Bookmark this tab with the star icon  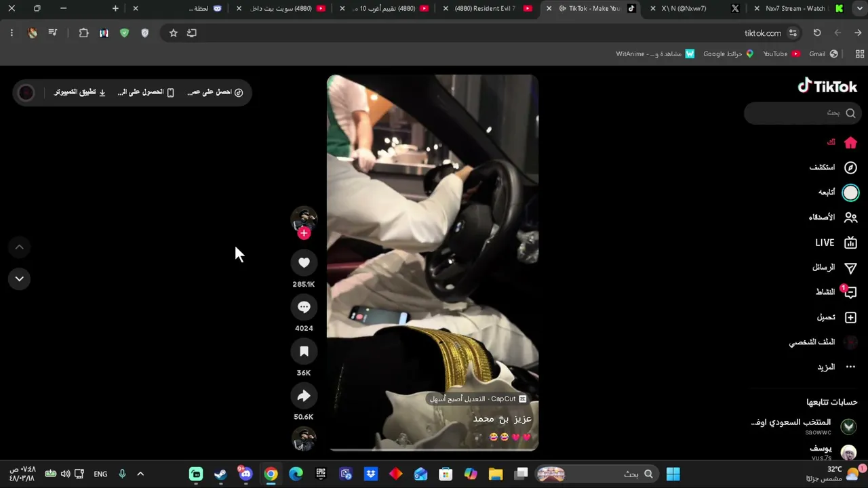[x=173, y=33]
